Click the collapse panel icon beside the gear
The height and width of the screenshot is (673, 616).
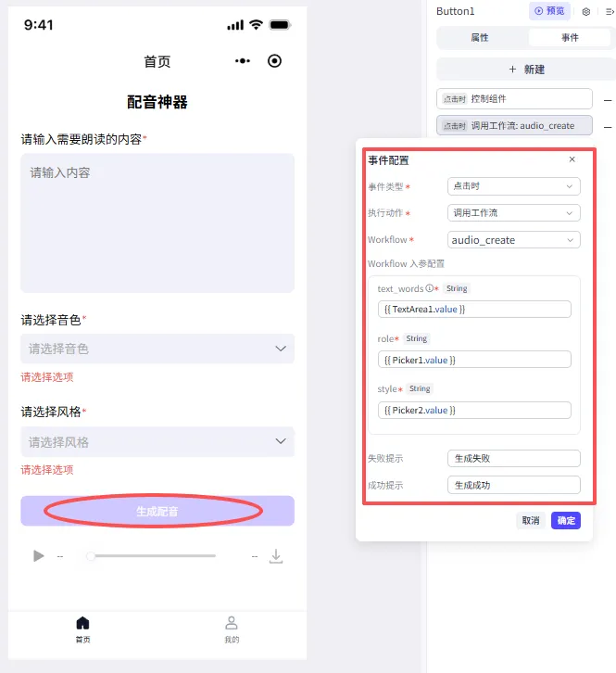pos(610,12)
